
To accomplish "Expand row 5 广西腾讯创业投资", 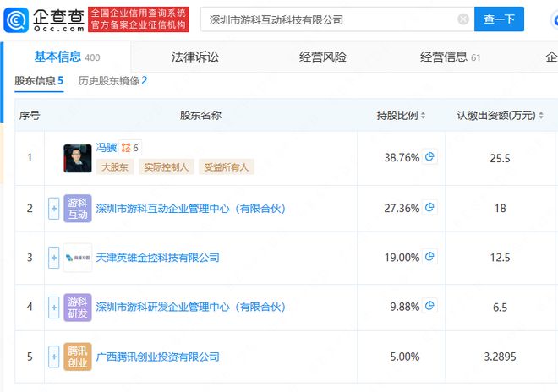I will (54, 357).
